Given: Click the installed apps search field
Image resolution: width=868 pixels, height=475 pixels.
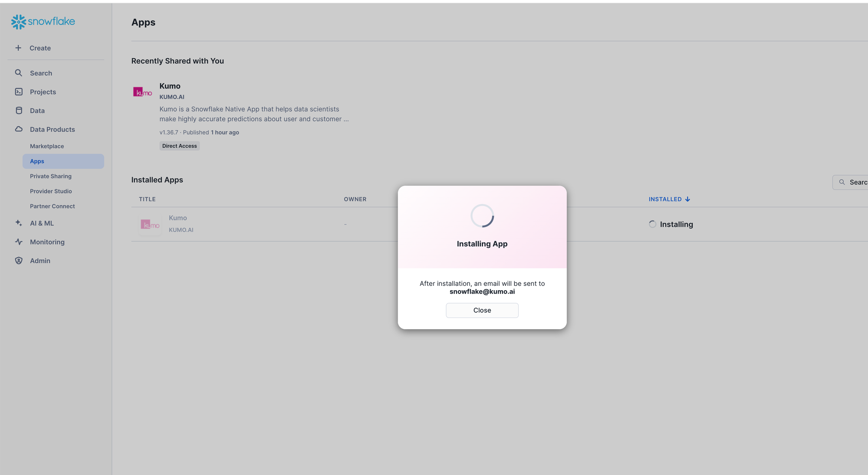Looking at the screenshot, I should (x=851, y=182).
